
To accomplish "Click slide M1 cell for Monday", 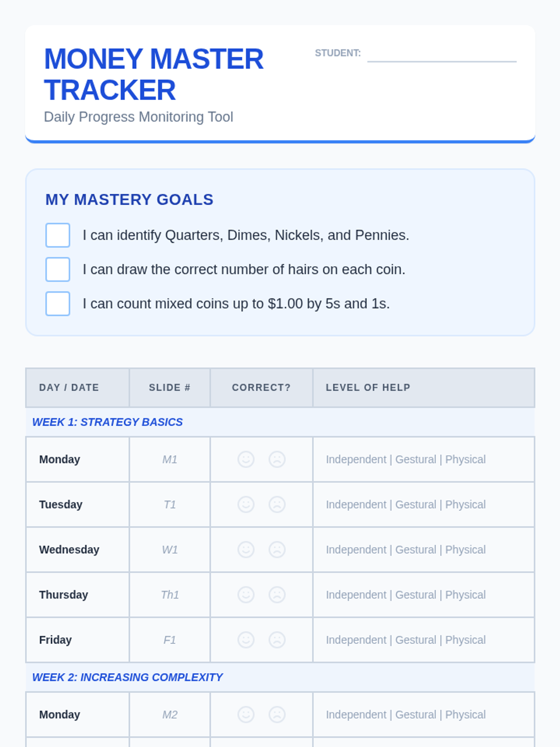I will pyautogui.click(x=170, y=459).
